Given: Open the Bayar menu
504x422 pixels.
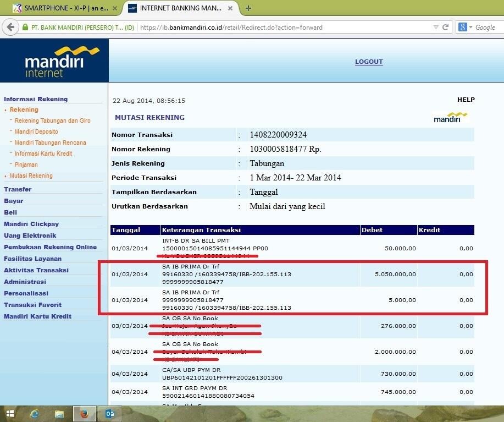Looking at the screenshot, I should 14,201.
